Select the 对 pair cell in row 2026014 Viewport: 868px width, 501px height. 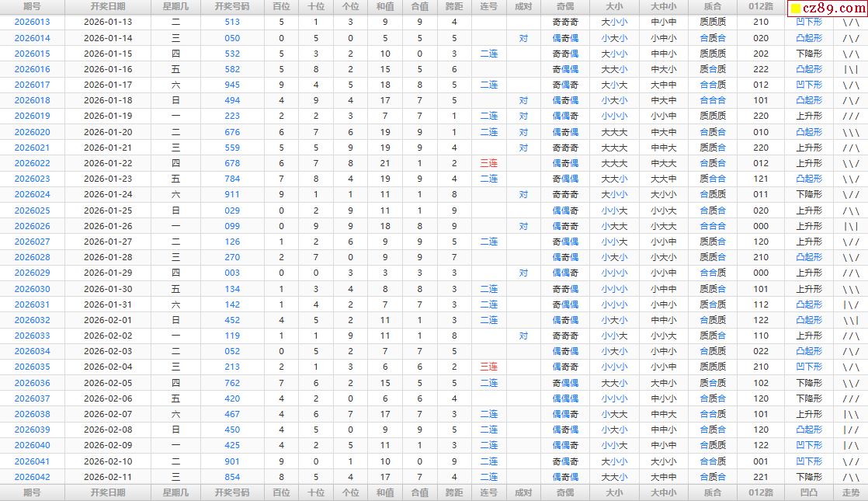[x=524, y=38]
